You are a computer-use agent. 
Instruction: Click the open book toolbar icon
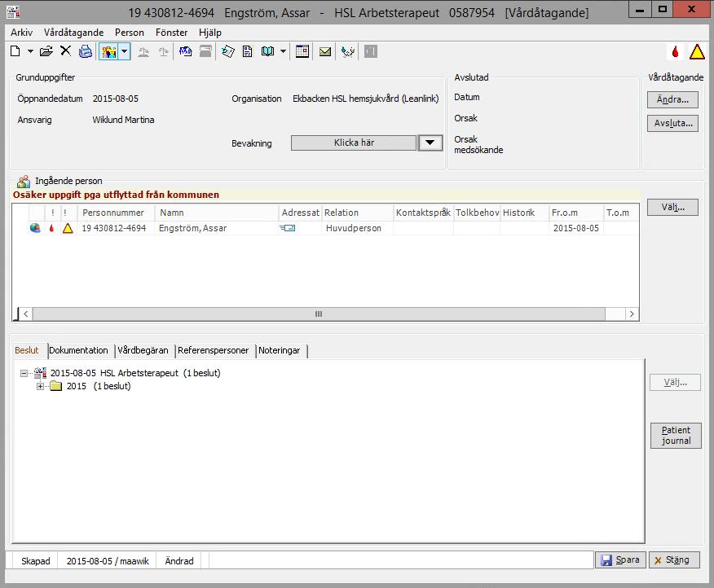pos(267,51)
